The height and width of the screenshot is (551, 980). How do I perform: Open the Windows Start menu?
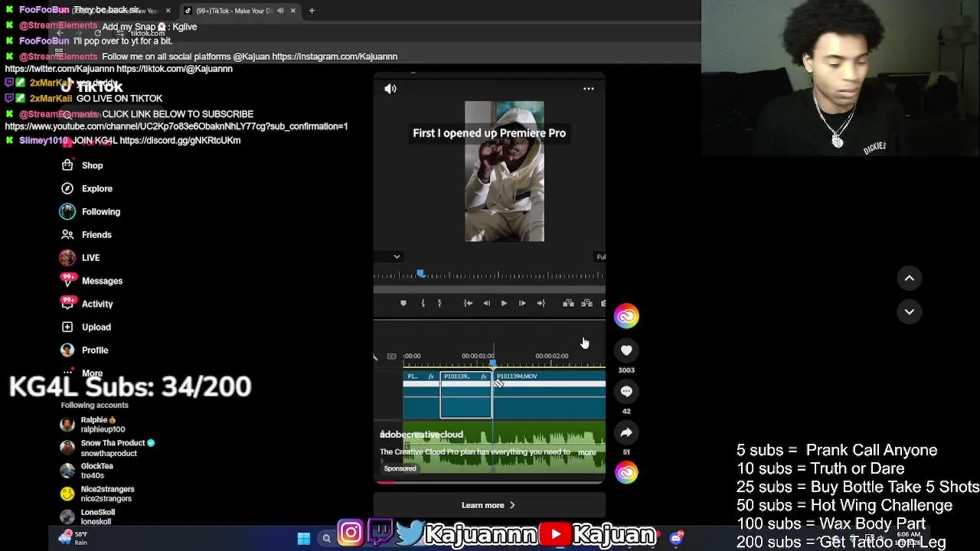point(303,538)
